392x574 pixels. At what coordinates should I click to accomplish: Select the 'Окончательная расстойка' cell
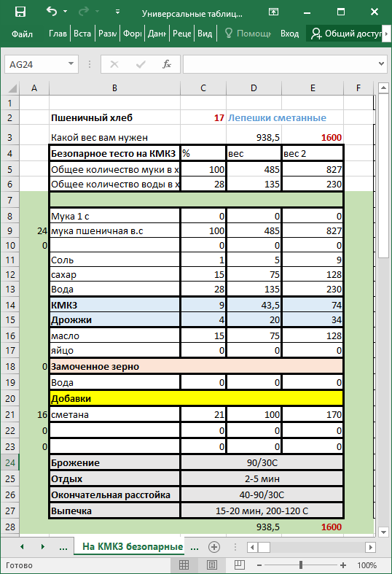[114, 495]
